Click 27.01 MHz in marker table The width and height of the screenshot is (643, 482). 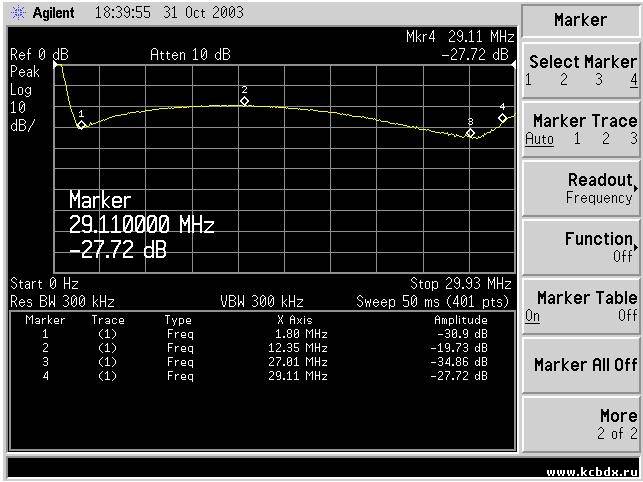coord(298,362)
